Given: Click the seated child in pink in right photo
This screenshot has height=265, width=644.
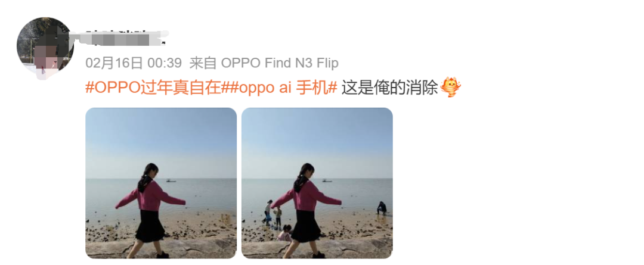Looking at the screenshot, I should pyautogui.click(x=285, y=233).
